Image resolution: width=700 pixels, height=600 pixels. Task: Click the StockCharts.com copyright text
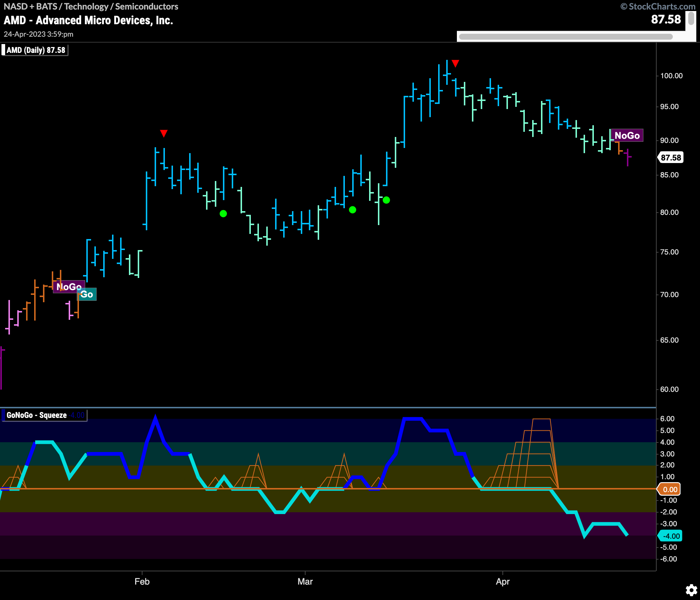coord(658,6)
